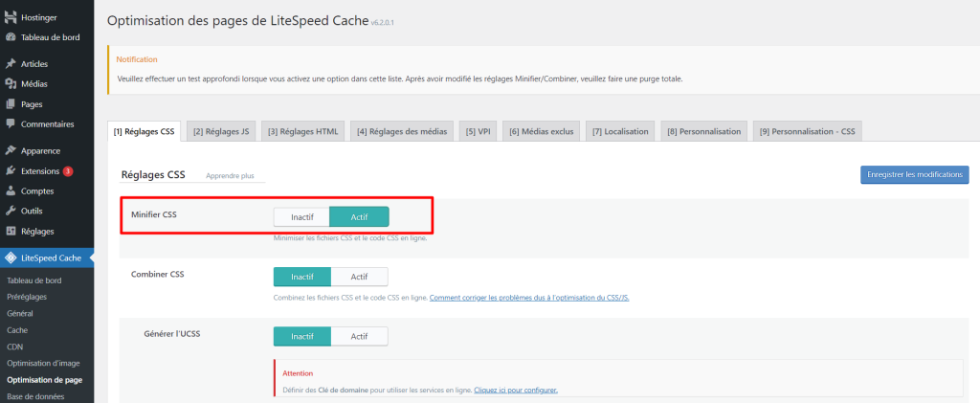Click the Hostinger logo icon

10,17
